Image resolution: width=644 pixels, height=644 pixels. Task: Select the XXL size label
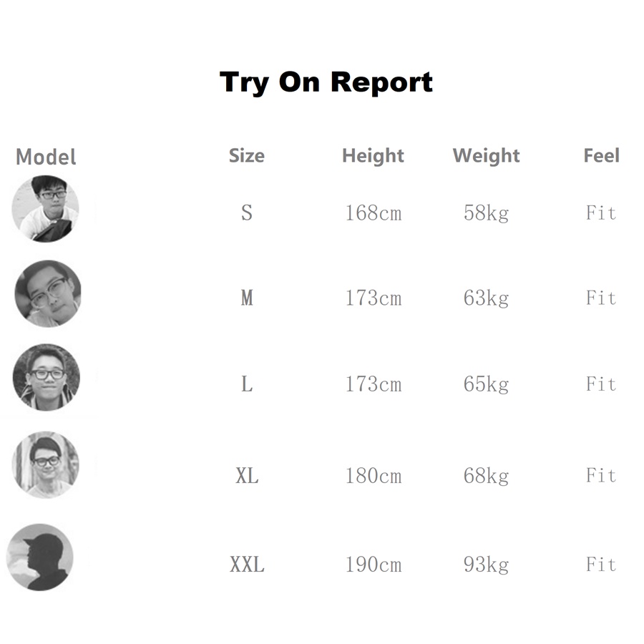pos(247,565)
